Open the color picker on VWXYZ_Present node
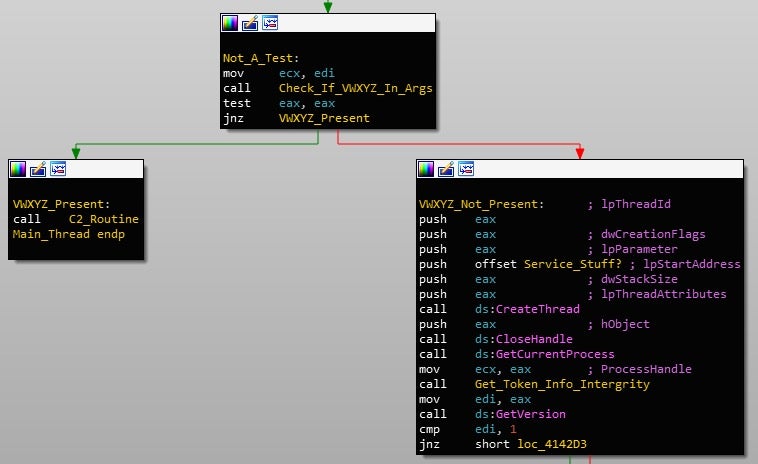758x464 pixels. [19, 169]
